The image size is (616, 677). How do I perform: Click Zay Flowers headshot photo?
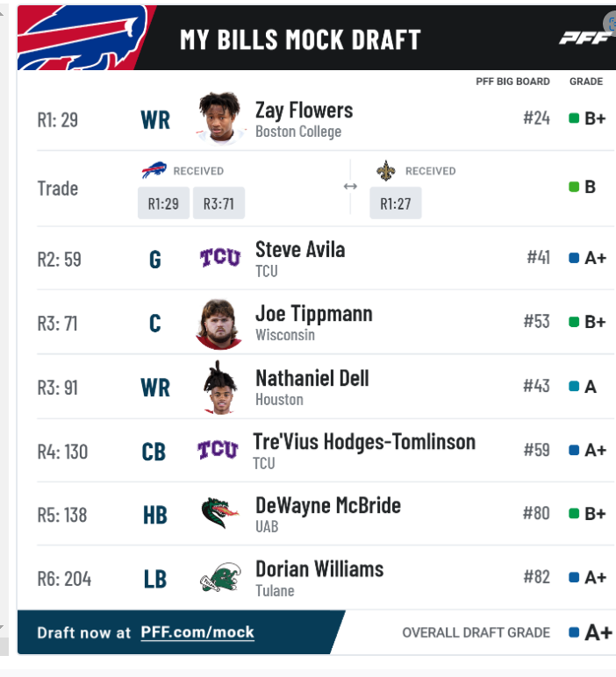click(x=220, y=118)
